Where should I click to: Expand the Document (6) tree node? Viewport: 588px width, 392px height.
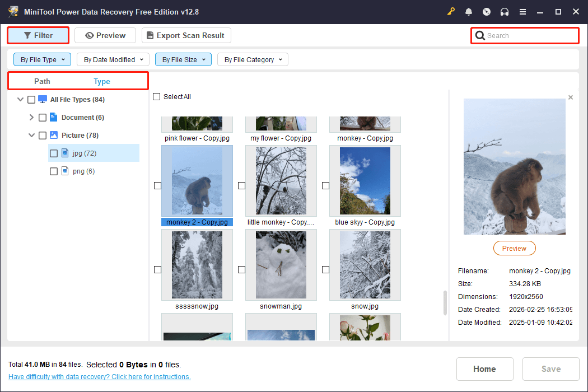tap(32, 118)
